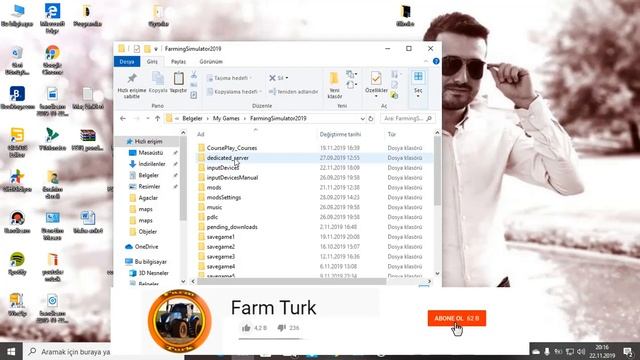
Task: Open Google Chrome desktop shortcut
Action: pos(52,60)
